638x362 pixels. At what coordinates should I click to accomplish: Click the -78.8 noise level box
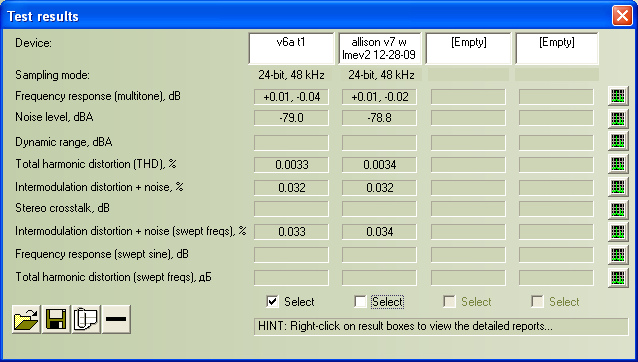(379, 118)
